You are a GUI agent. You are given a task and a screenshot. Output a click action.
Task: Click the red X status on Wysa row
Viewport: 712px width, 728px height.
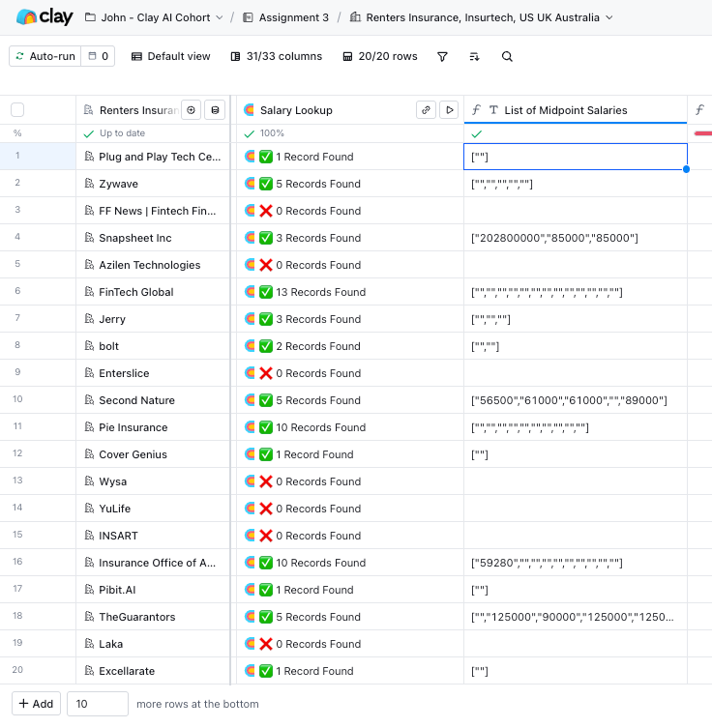pos(266,481)
